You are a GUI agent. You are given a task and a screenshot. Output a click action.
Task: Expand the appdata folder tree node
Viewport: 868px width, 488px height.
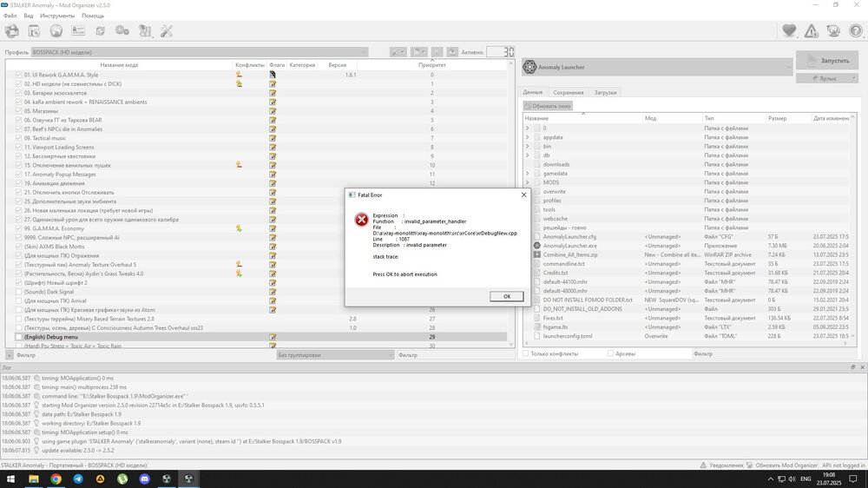[528, 137]
